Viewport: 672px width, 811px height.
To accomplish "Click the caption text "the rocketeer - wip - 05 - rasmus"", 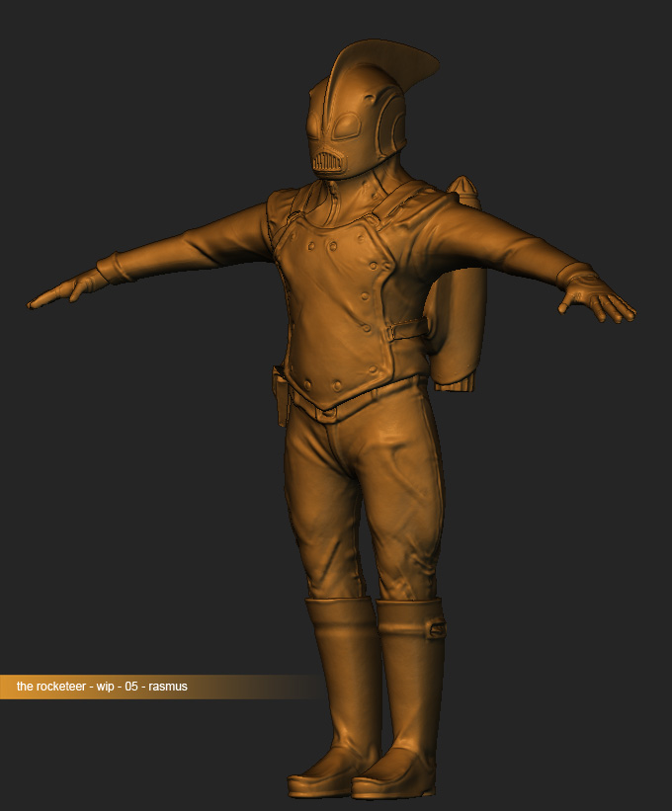I will (x=102, y=687).
